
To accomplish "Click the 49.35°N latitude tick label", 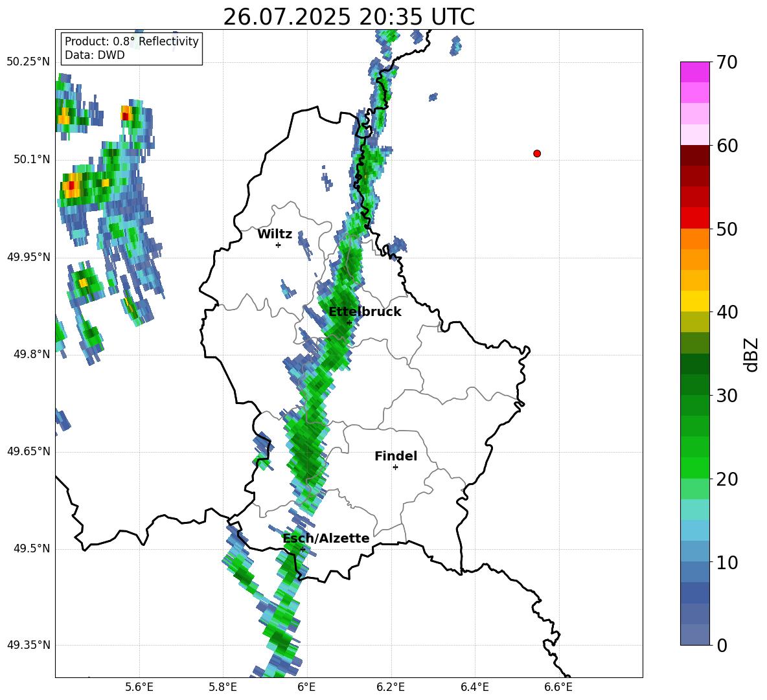I will pos(29,645).
